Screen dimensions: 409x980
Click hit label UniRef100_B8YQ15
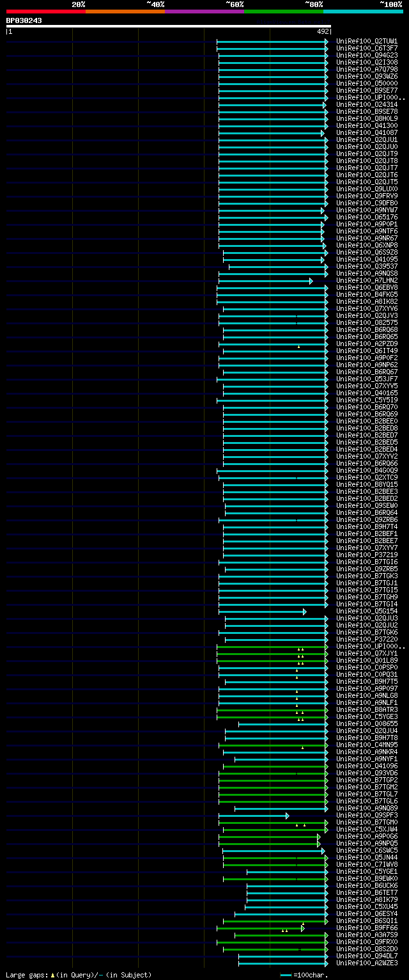367,484
